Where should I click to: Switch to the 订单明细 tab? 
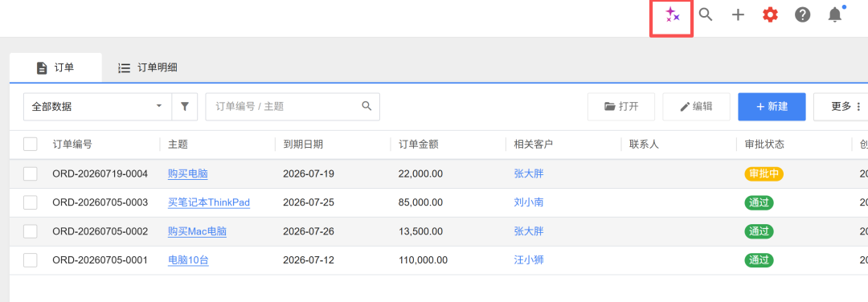(x=148, y=68)
